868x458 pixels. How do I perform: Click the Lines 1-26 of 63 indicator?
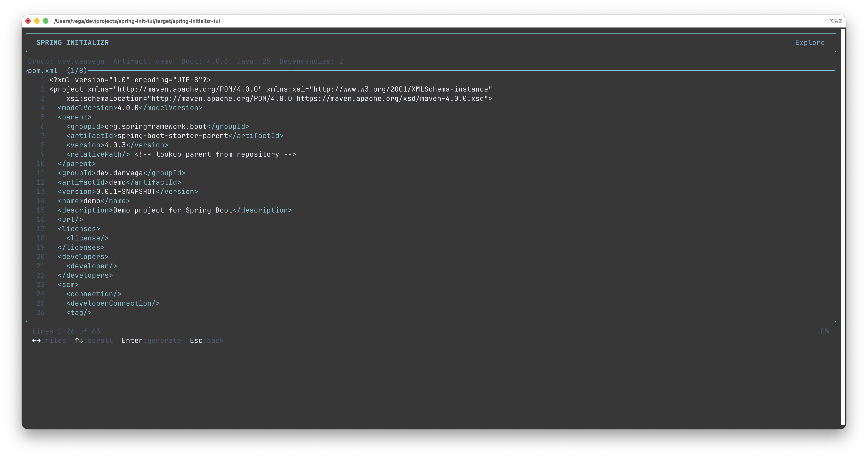(66, 331)
